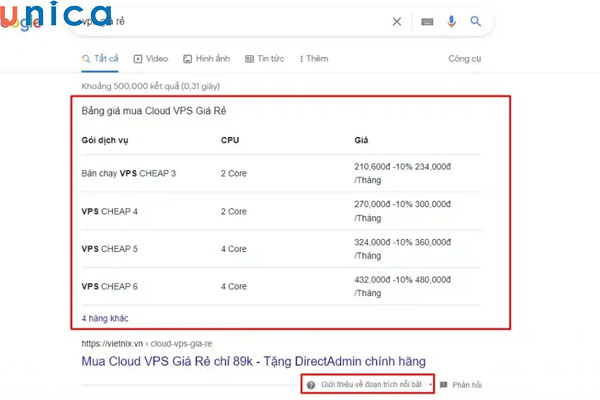Start voice search with the microphone icon
Image resolution: width=600 pixels, height=400 pixels.
click(452, 21)
